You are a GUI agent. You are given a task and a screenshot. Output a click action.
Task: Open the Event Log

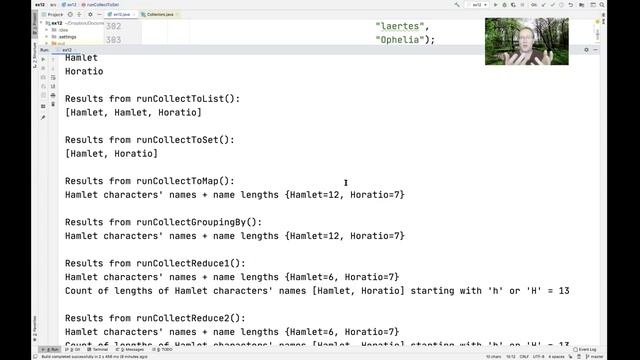[x=584, y=350]
